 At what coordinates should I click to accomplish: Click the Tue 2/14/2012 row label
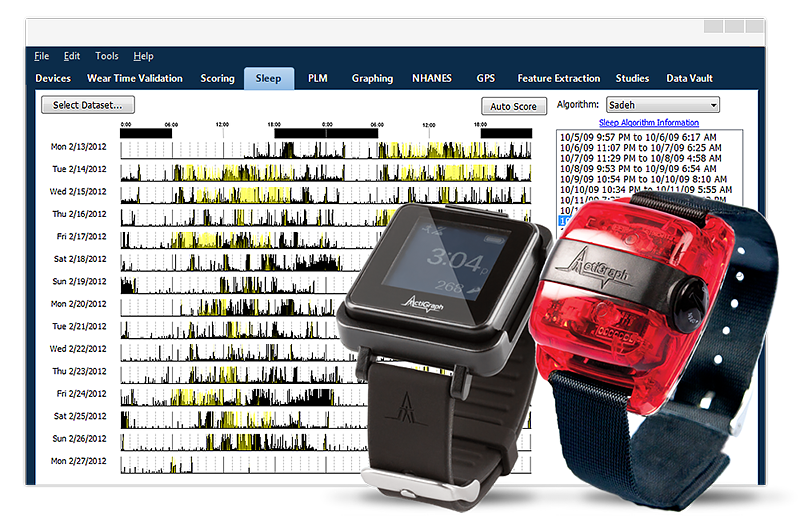[79, 169]
